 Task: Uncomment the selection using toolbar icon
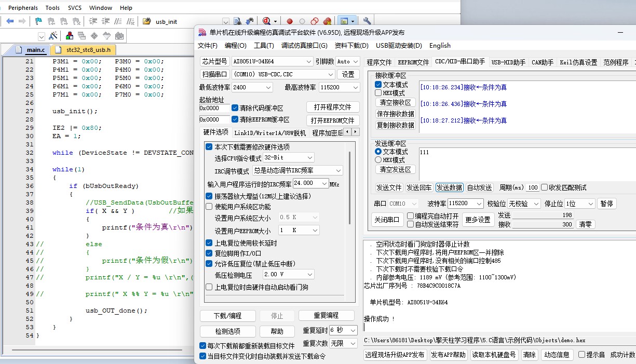point(131,21)
